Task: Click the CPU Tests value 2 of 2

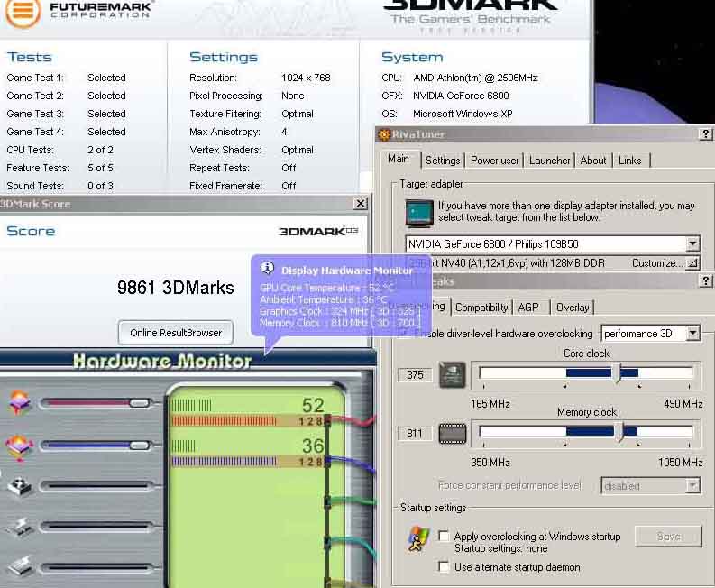Action: click(100, 150)
